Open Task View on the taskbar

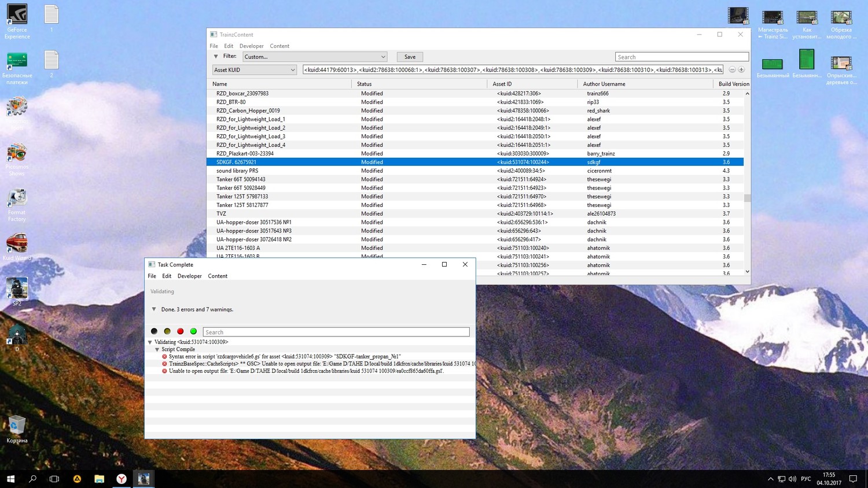54,479
